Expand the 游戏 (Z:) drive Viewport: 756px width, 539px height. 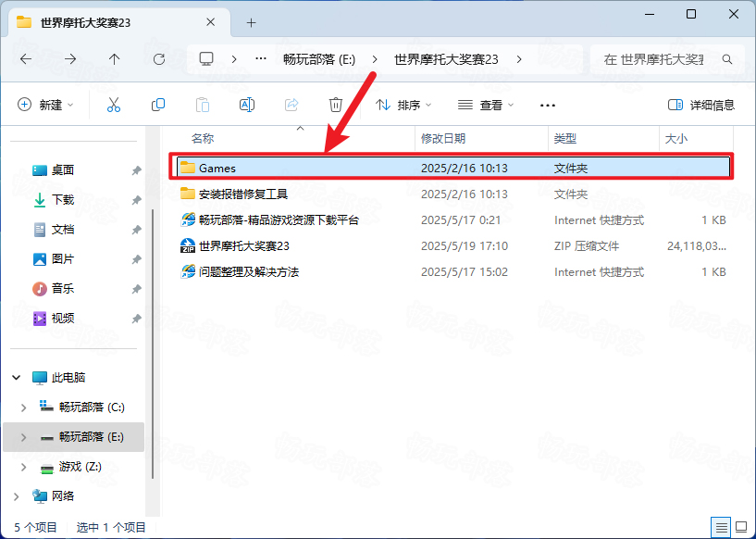click(24, 467)
